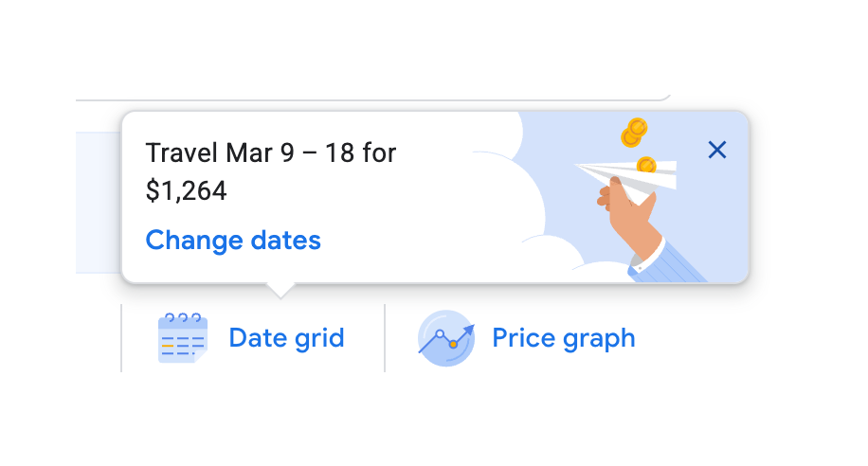Open the "Price graph" view label

563,338
